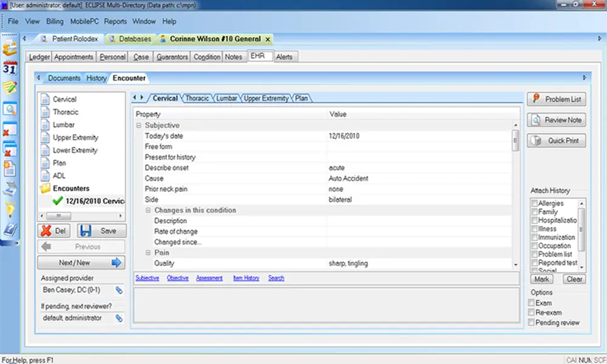The width and height of the screenshot is (607, 364).
Task: Switch to the Thoracic encounter tab
Action: pos(197,98)
